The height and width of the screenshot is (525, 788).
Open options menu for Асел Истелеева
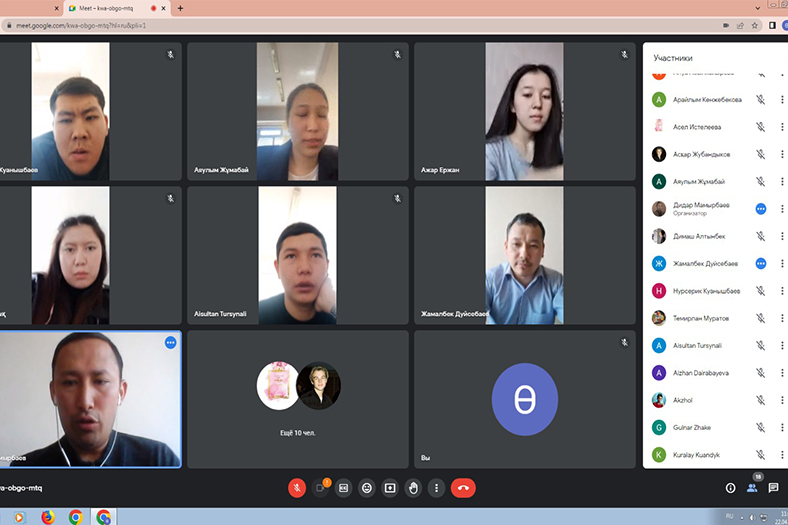tap(782, 127)
